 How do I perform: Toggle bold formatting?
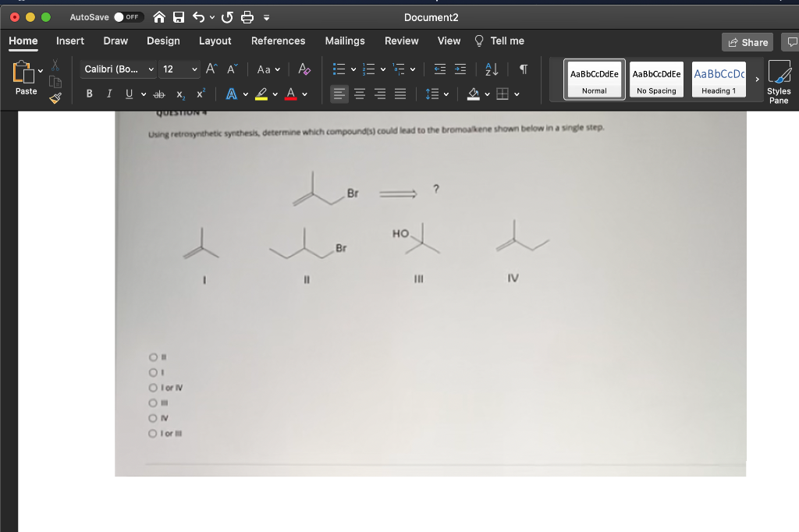pyautogui.click(x=89, y=93)
